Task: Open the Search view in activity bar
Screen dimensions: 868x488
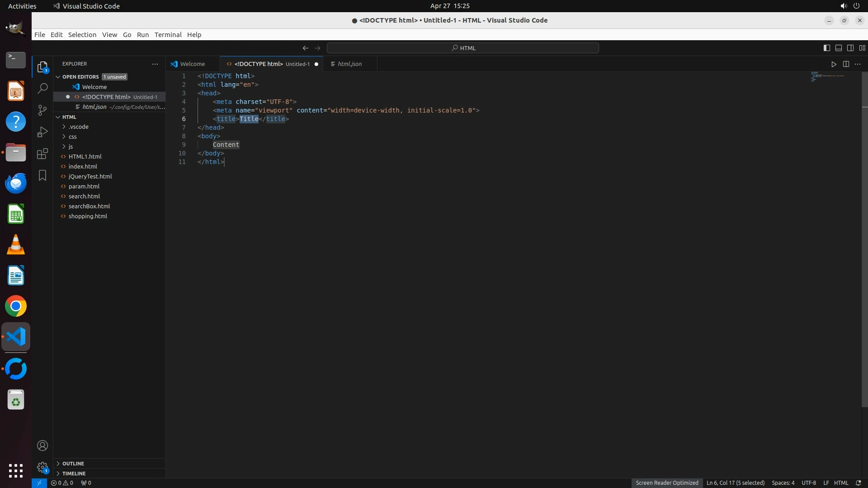Action: pyautogui.click(x=42, y=89)
